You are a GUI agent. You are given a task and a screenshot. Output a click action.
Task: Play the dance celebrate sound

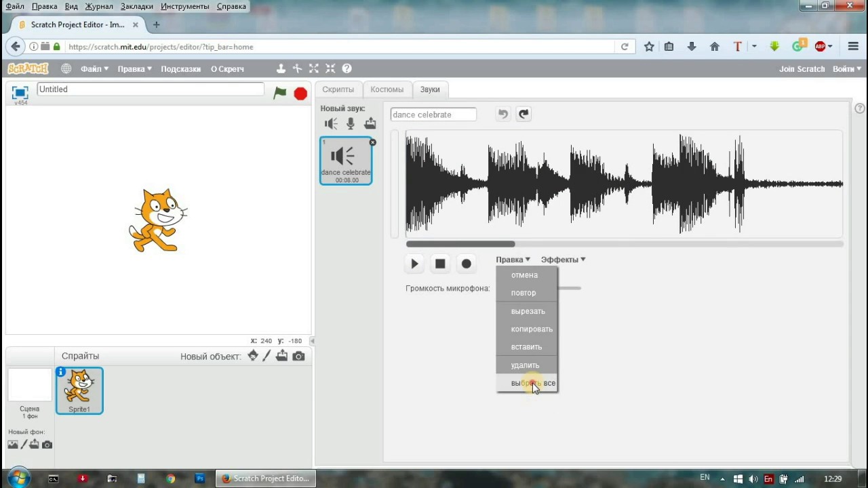coord(414,264)
